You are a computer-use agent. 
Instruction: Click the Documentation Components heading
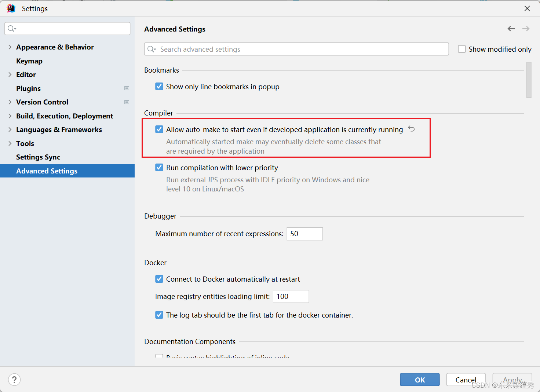(x=190, y=341)
